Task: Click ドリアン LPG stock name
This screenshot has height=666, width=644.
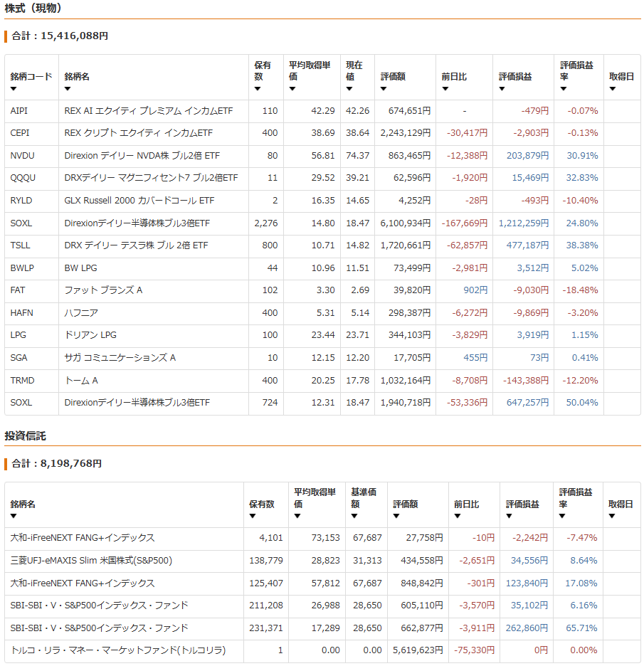Action: pos(90,334)
